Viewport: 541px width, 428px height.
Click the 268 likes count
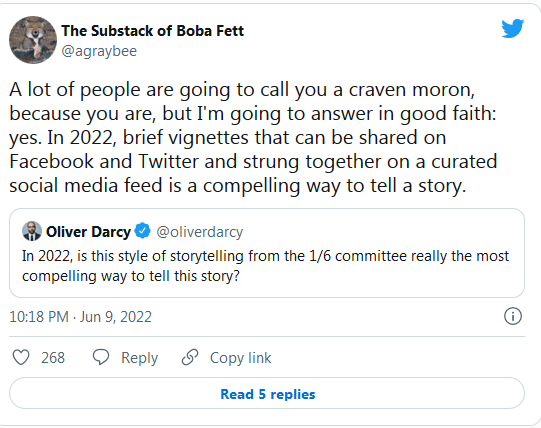(x=53, y=358)
